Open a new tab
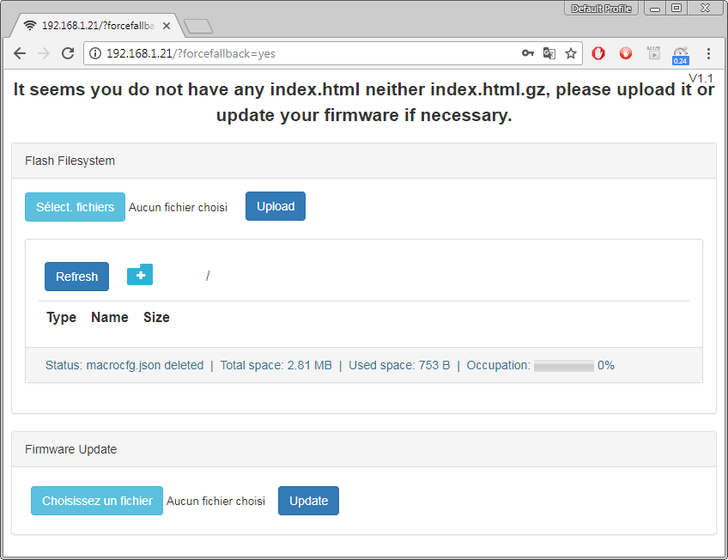The height and width of the screenshot is (560, 728). [198, 27]
